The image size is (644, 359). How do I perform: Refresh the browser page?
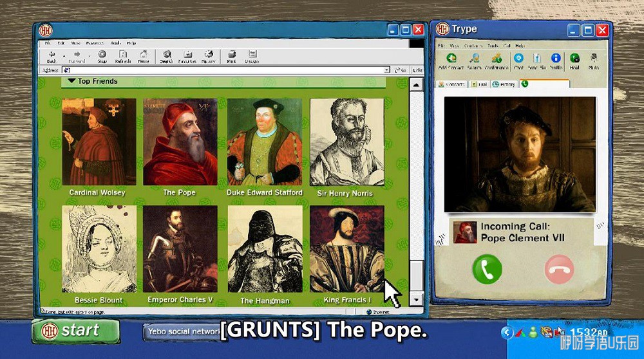pyautogui.click(x=123, y=57)
